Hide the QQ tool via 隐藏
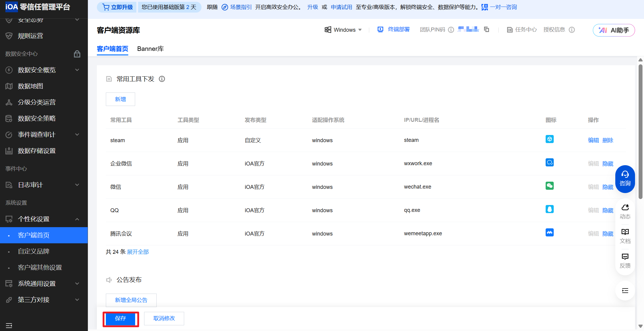 coord(608,210)
